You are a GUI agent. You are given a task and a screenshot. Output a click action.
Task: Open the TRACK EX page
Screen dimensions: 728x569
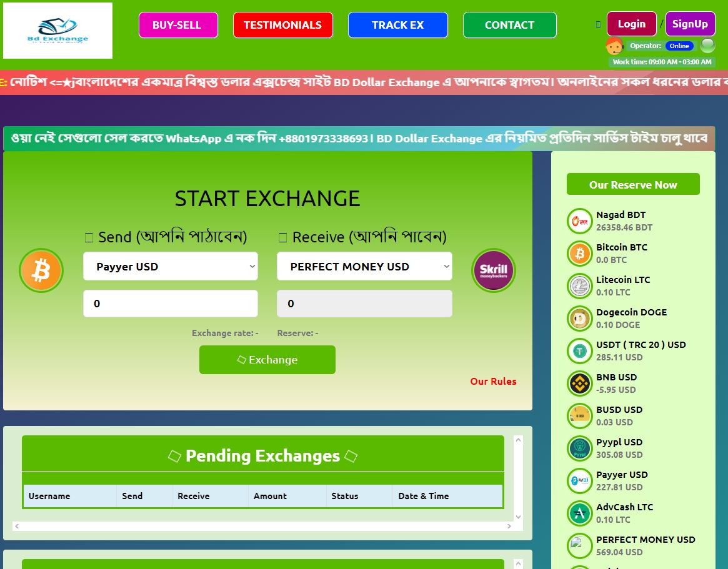click(x=398, y=25)
